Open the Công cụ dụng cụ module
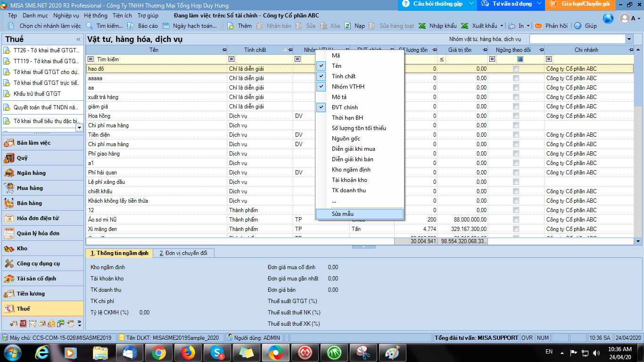Image resolution: width=644 pixels, height=362 pixels. pos(42,263)
